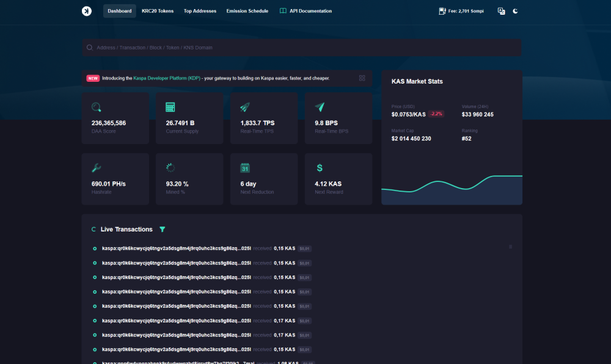The width and height of the screenshot is (611, 364).
Task: Select the 236,365,586 DAA Score value
Action: [109, 123]
